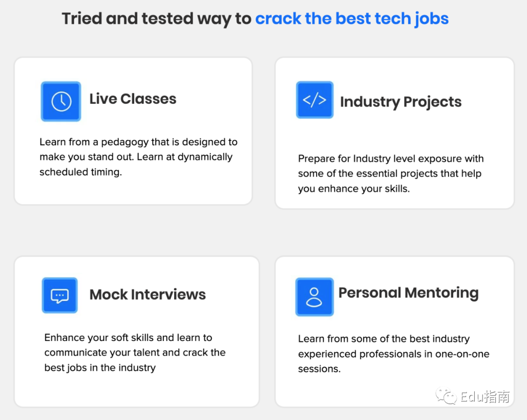Click the clock icon for Live Classes
The height and width of the screenshot is (420, 527).
coord(61,101)
